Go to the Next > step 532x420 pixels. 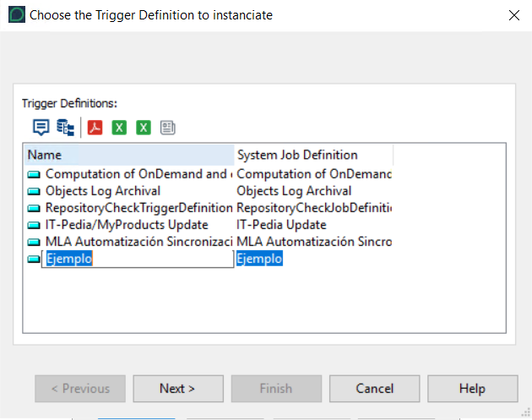point(178,389)
